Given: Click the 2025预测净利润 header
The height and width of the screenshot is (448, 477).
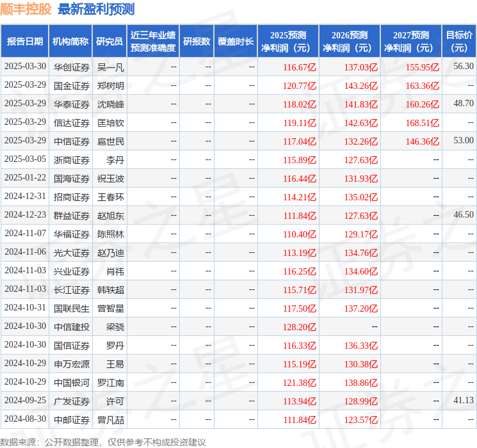Looking at the screenshot, I should click(x=288, y=42).
